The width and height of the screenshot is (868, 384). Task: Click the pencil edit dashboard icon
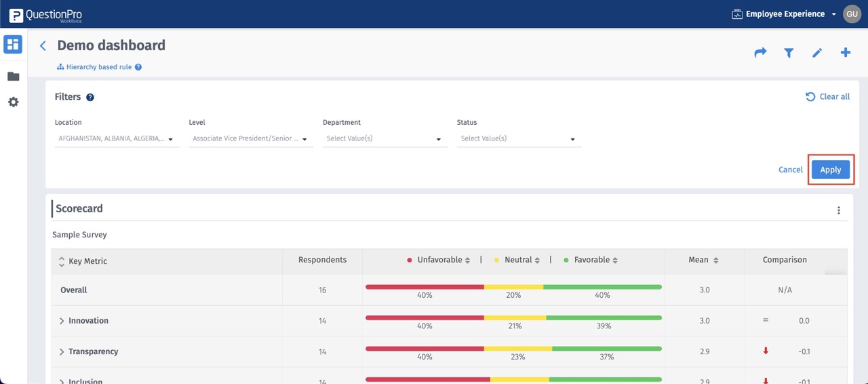pyautogui.click(x=817, y=52)
